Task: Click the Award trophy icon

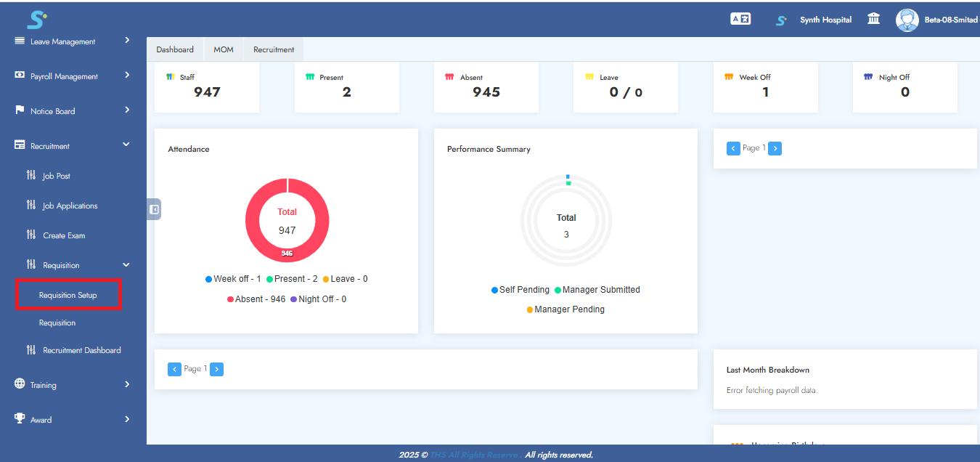Action: coord(20,419)
